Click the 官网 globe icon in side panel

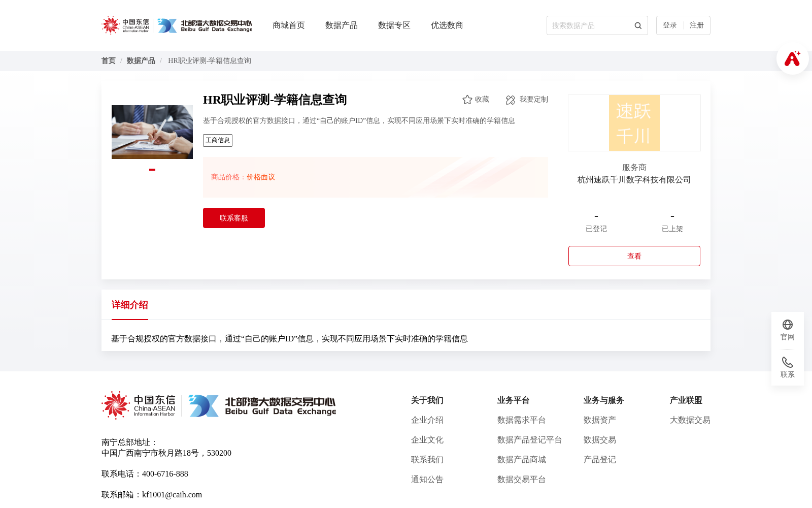click(788, 325)
